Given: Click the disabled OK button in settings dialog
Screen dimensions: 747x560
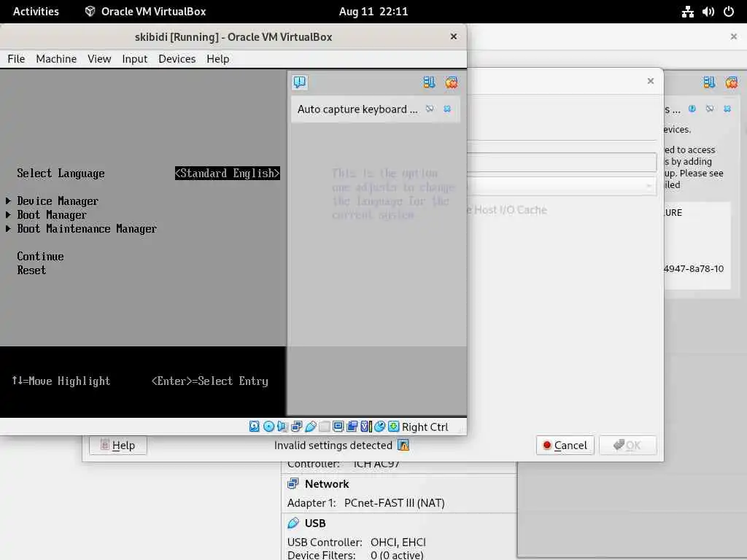Looking at the screenshot, I should pyautogui.click(x=628, y=446).
